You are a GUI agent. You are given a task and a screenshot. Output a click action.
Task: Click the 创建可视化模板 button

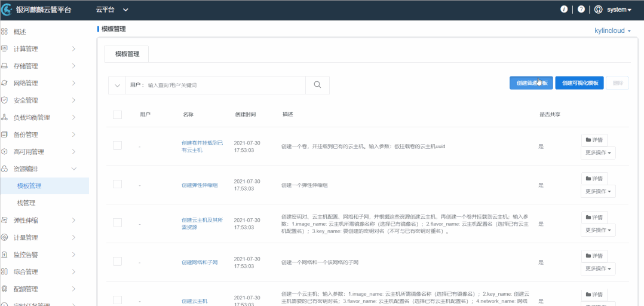(x=579, y=83)
